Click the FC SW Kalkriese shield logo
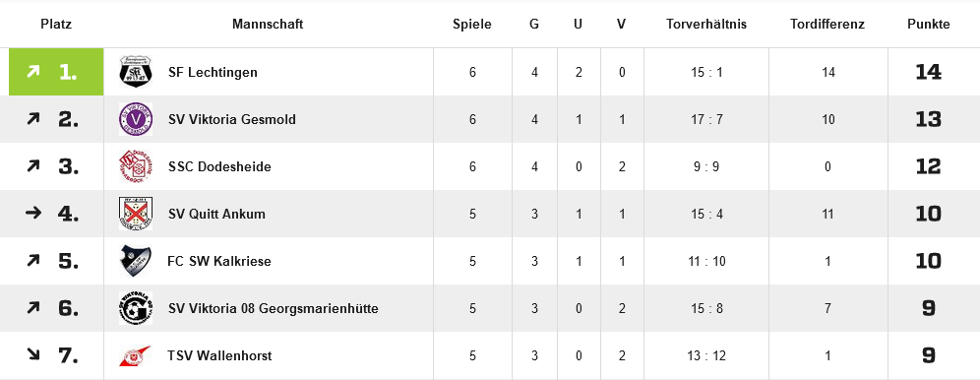980x380 pixels. [136, 261]
